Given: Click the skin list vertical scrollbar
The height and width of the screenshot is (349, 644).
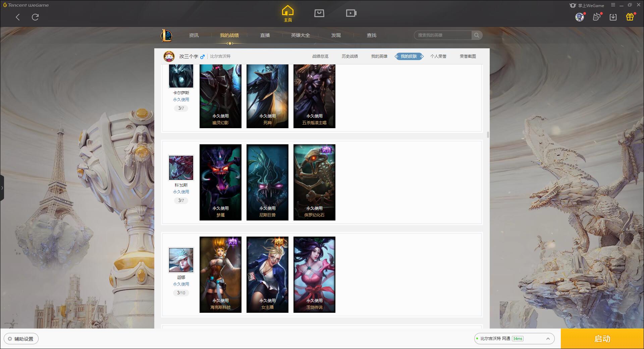Looking at the screenshot, I should 488,135.
